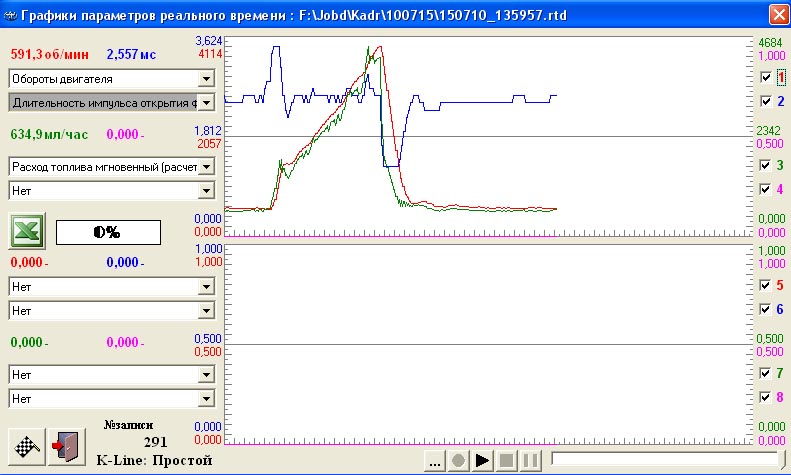Click the playback position slider bar

tap(664, 460)
